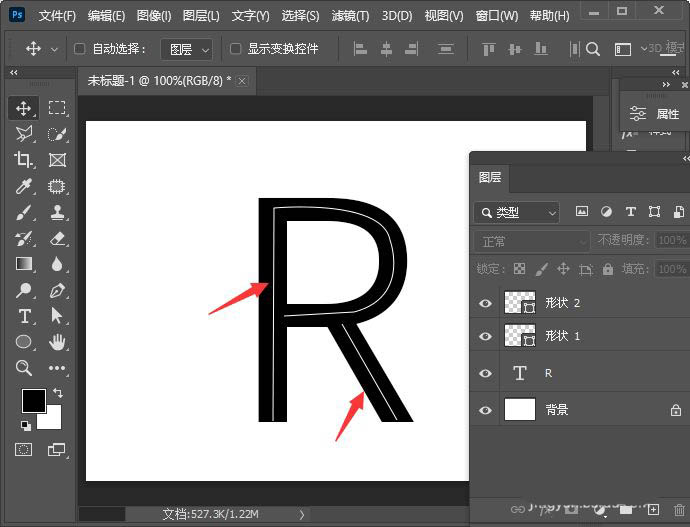Select the History Brush tool
Image resolution: width=690 pixels, height=527 pixels.
click(23, 239)
